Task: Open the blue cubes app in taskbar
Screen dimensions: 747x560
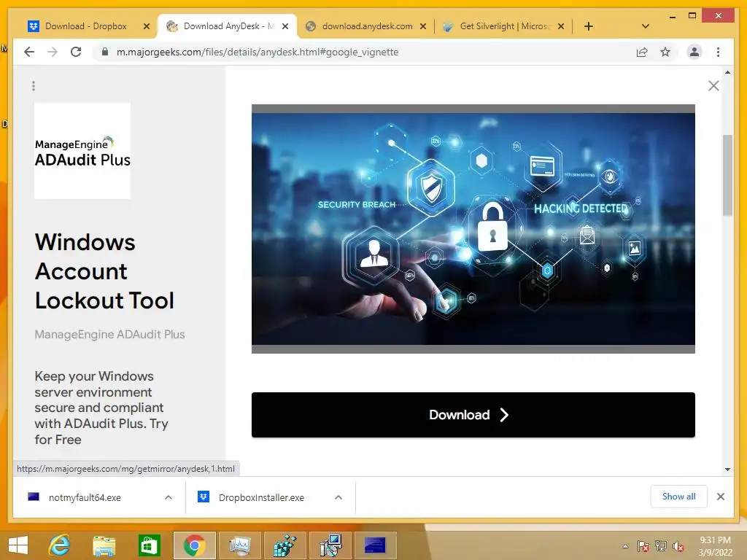Action: coord(285,545)
